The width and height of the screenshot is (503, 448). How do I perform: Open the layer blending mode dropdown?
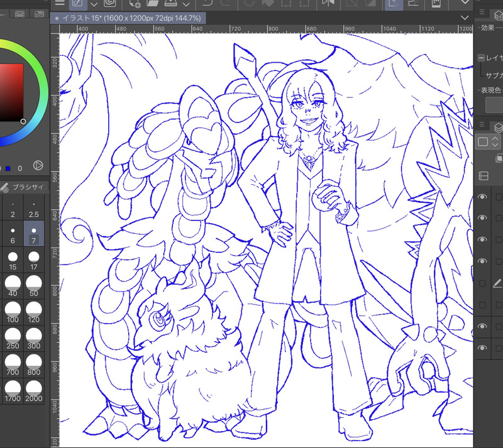click(487, 141)
